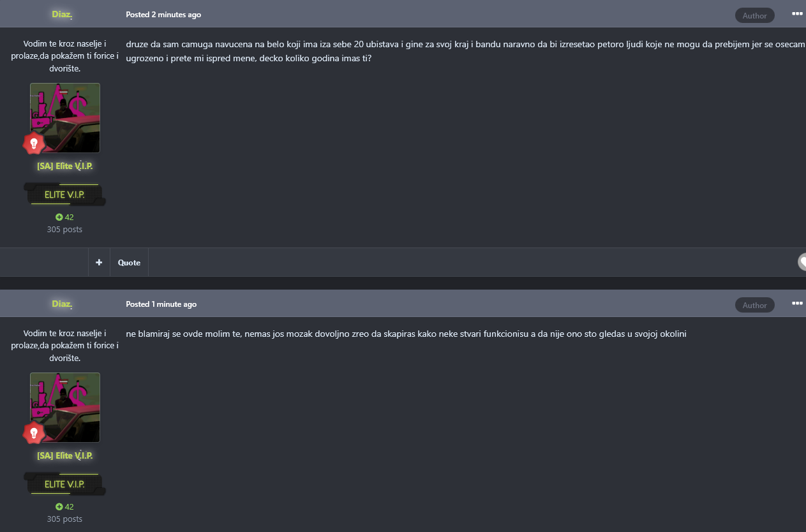
Task: Open Diaz username link in second post header
Action: click(62, 304)
